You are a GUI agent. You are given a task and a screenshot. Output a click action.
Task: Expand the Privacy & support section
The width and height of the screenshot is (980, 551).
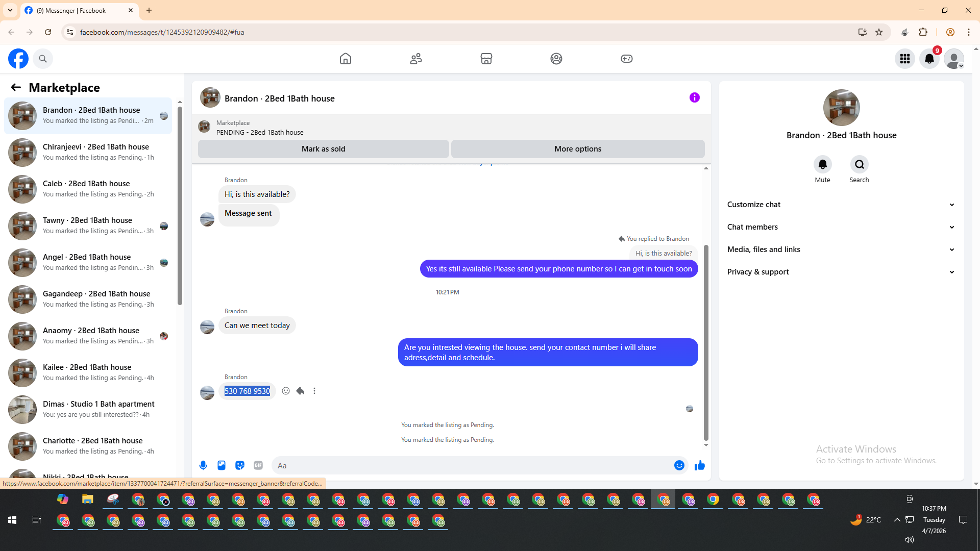[x=841, y=272]
